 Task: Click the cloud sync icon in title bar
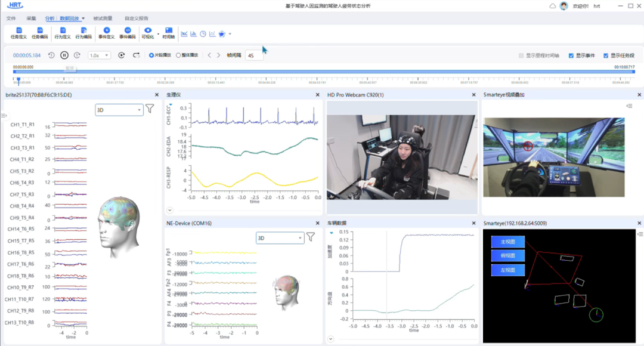point(553,6)
